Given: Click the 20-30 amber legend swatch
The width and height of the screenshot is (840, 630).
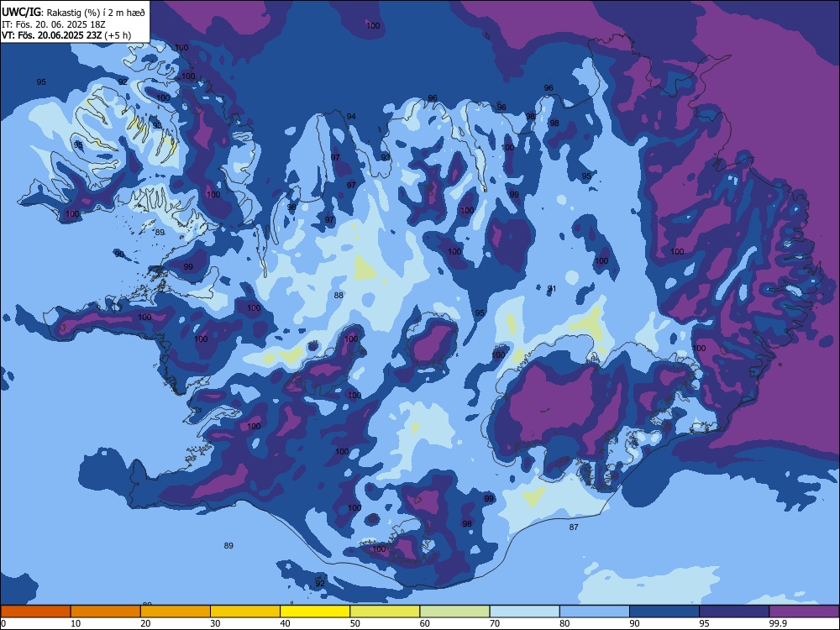Looking at the screenshot, I should (x=176, y=611).
